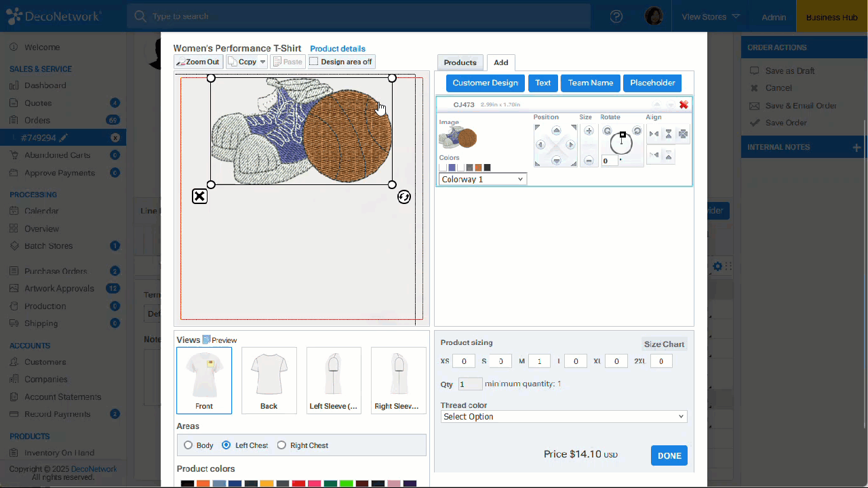Delete CJ473 design with red X
The height and width of the screenshot is (488, 868).
coord(684,104)
